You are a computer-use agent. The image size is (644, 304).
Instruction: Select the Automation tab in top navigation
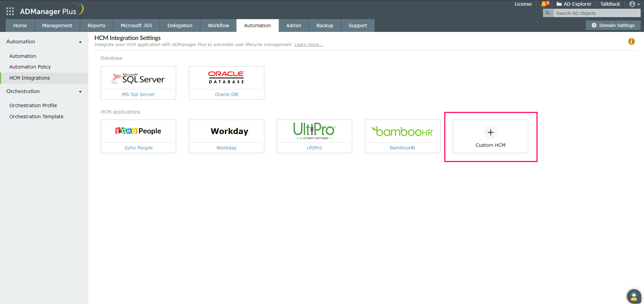click(x=257, y=26)
